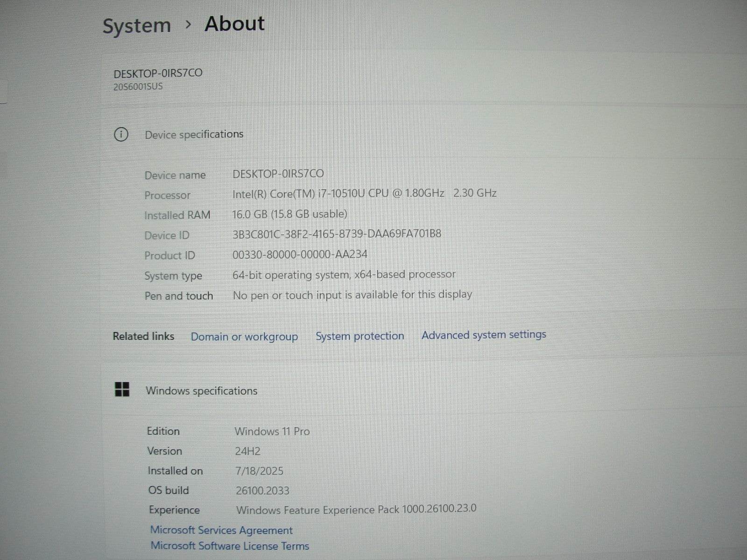Screen dimensions: 747x560
Task: Click the Windows specifications section header
Action: (x=202, y=391)
